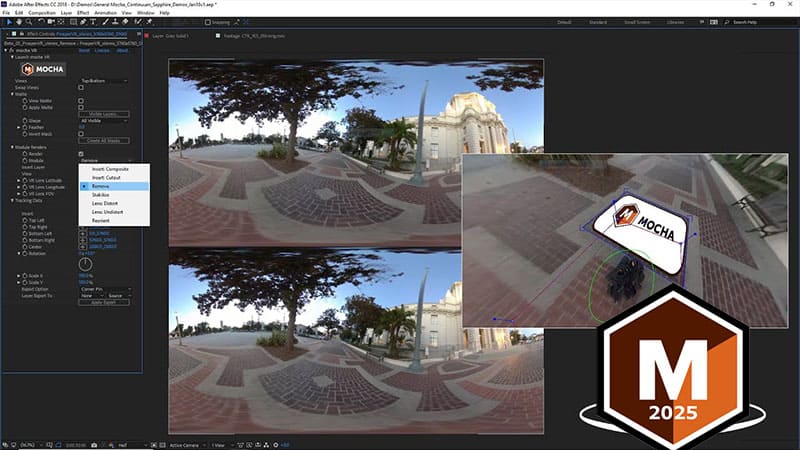Image resolution: width=800 pixels, height=450 pixels.
Task: Toggle the View Matte checkbox
Action: [x=81, y=101]
